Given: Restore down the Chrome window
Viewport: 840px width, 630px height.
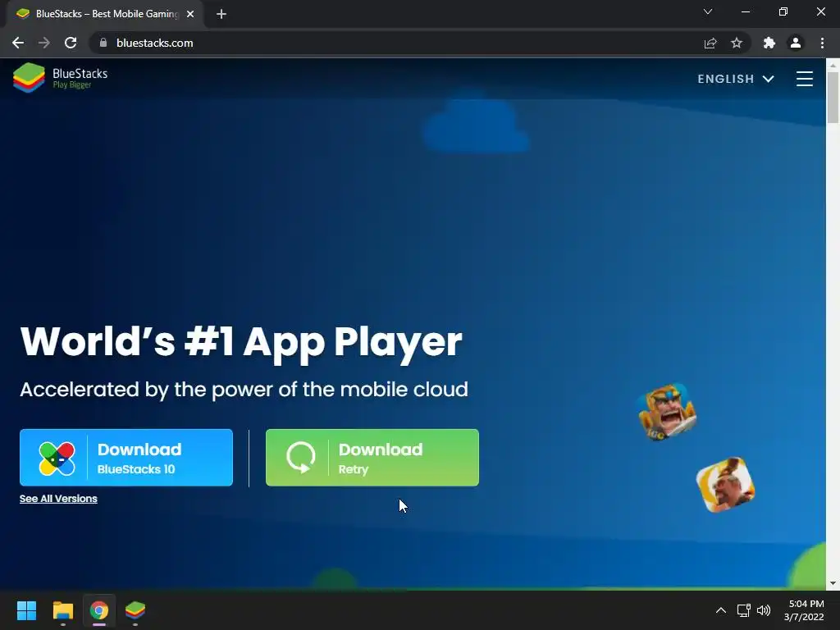Looking at the screenshot, I should (x=783, y=11).
